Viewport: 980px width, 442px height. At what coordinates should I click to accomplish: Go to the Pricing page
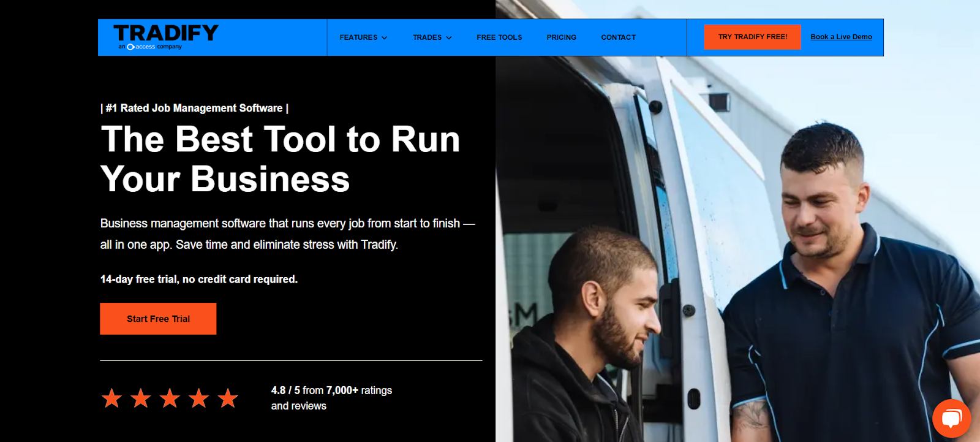pos(562,37)
